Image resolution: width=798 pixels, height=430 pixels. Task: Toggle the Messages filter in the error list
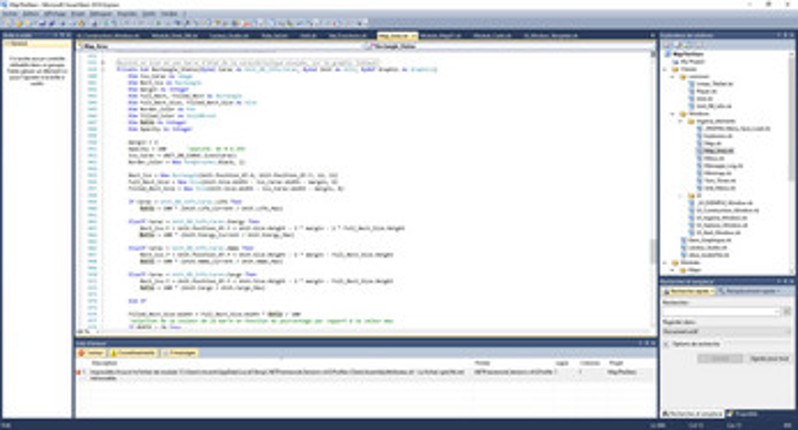(x=180, y=353)
